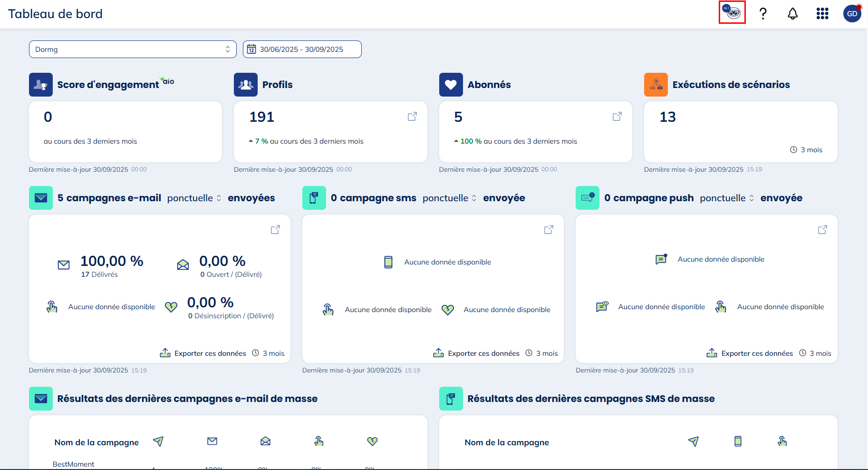Click the help question mark icon
This screenshot has width=868, height=470.
763,13
